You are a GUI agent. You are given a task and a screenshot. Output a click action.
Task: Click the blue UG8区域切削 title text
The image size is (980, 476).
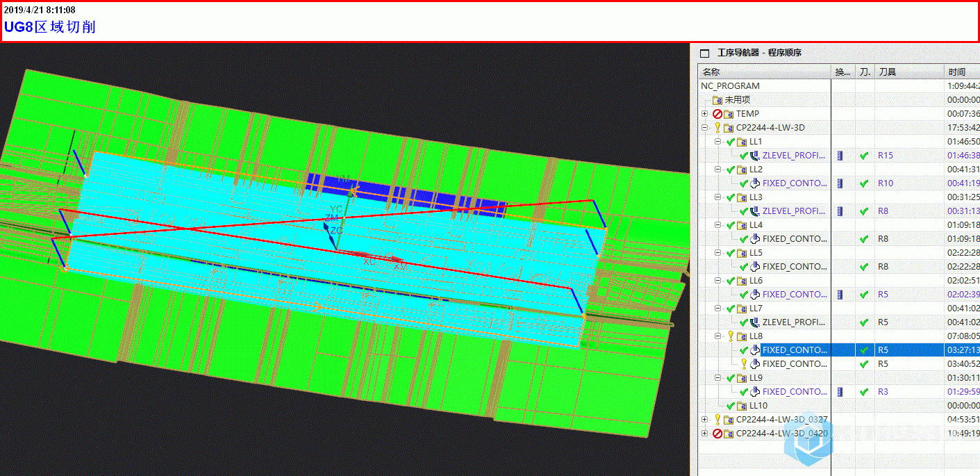(x=50, y=27)
